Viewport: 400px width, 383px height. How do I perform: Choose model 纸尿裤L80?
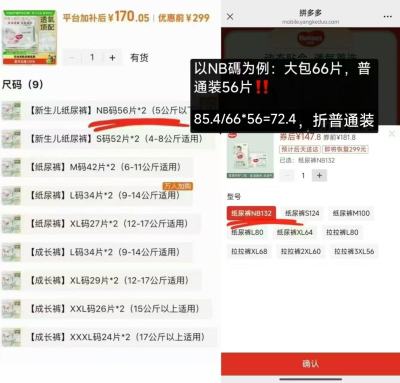(247, 232)
